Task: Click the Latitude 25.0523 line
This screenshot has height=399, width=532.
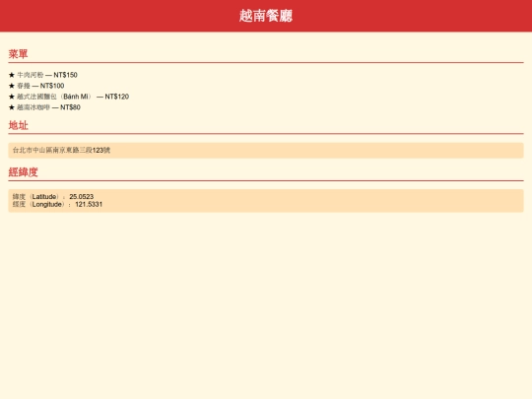Action: 53,196
